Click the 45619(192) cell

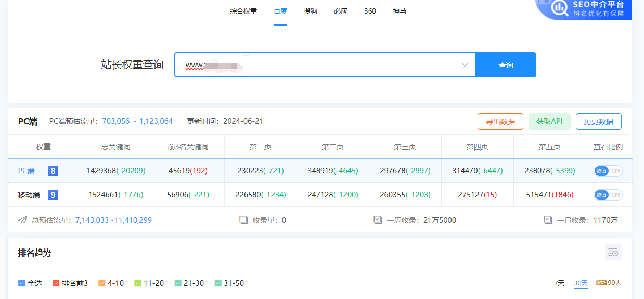click(188, 171)
